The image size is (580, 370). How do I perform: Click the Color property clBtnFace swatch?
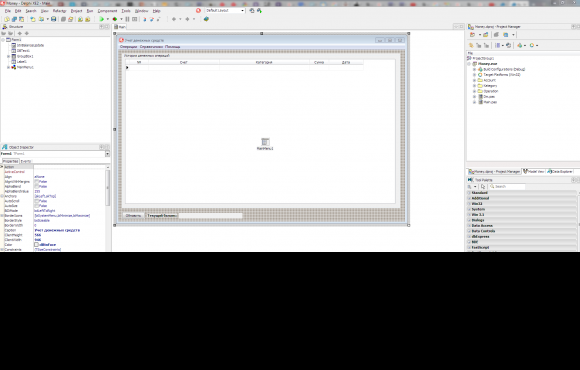click(x=37, y=245)
